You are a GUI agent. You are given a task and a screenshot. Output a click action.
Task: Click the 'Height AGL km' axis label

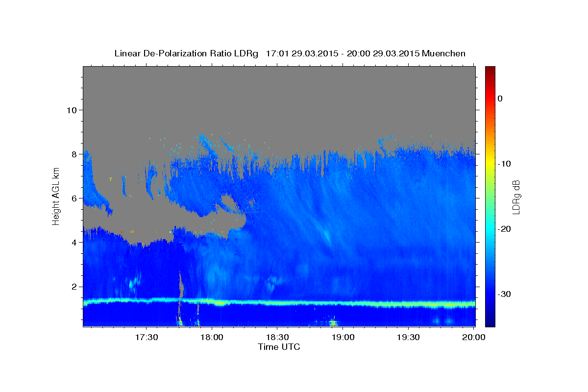56,196
